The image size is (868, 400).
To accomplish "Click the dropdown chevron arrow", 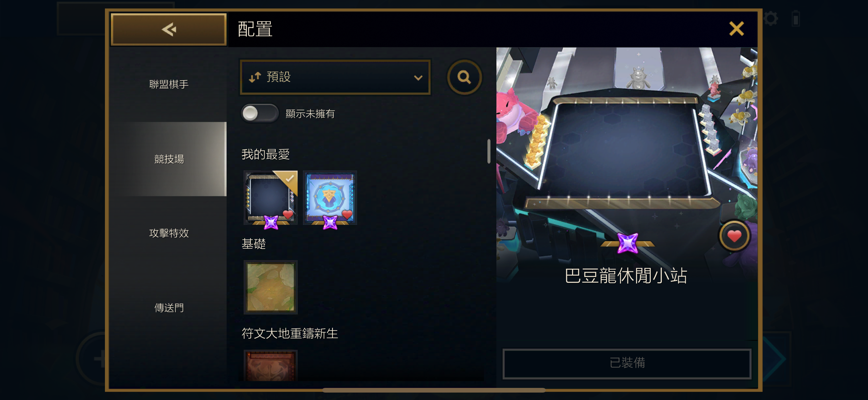I will 418,78.
